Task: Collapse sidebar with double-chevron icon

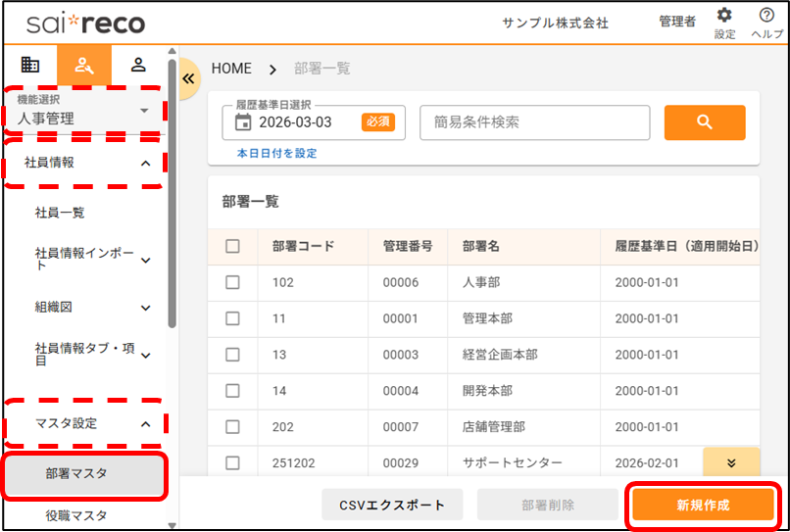Action: point(189,78)
